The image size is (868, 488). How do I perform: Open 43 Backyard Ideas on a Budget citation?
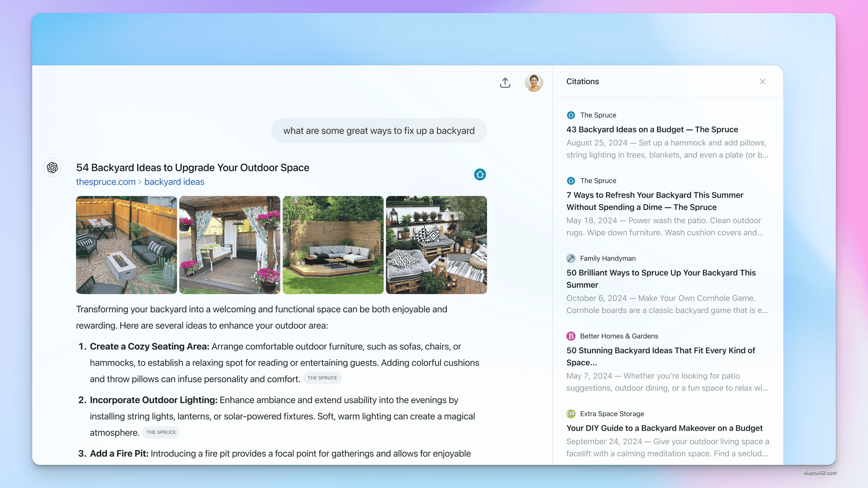652,129
